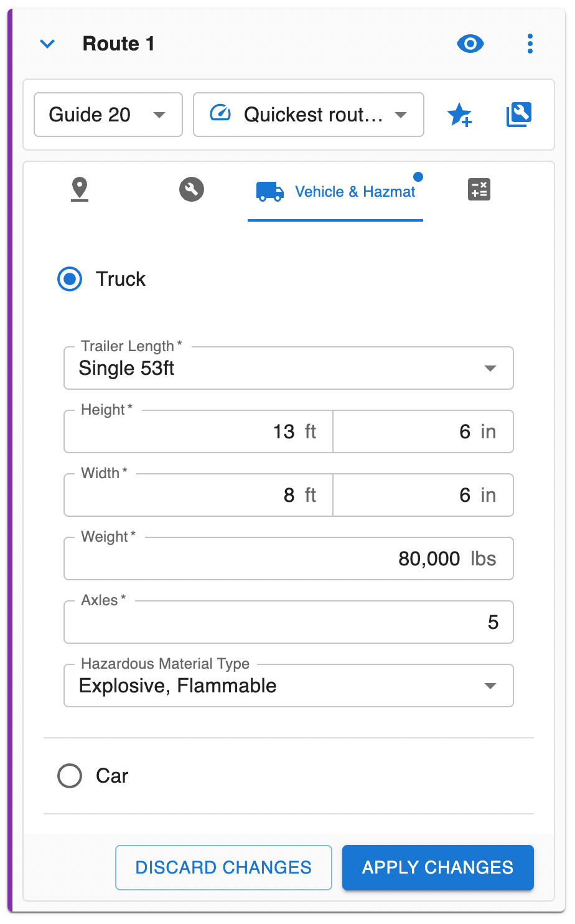Open the calculator options tab icon
575x924 pixels.
(x=479, y=189)
